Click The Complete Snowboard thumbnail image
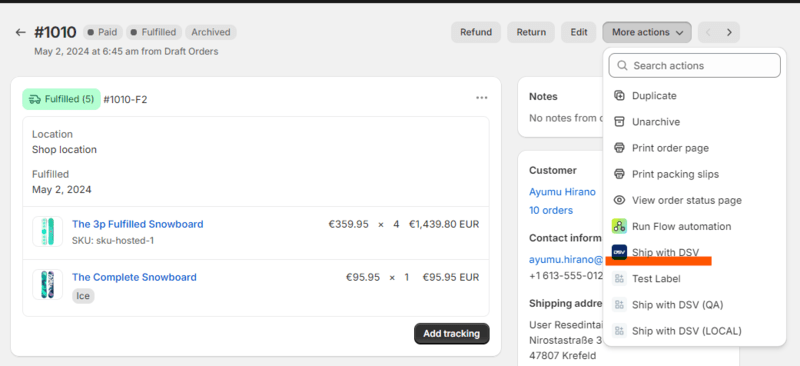Screen dimensions: 800x366 click(47, 284)
